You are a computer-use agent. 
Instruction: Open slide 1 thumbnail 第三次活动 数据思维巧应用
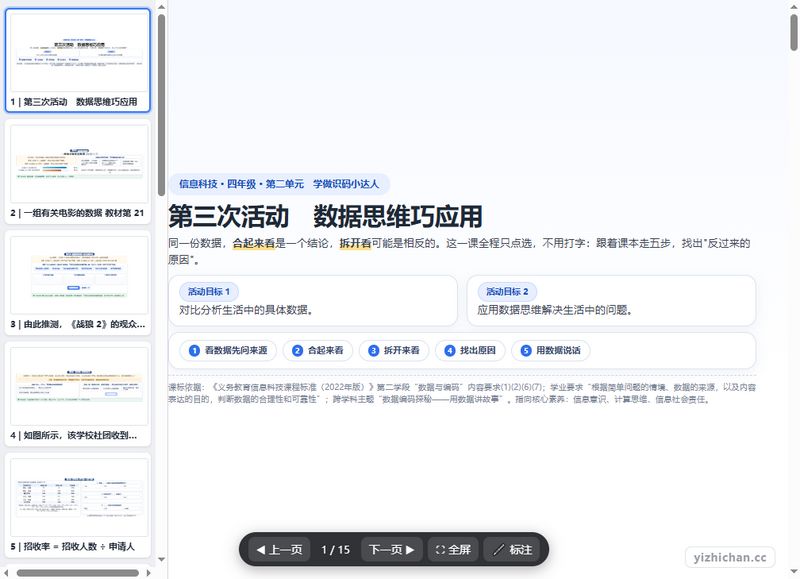click(78, 60)
